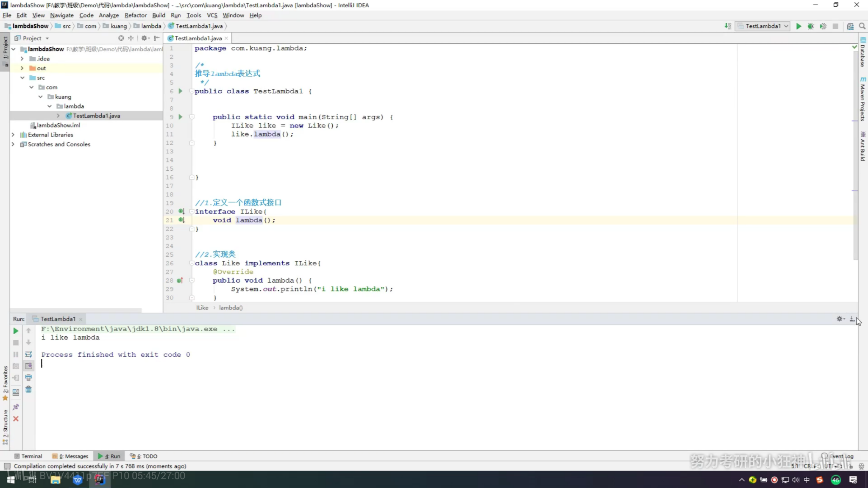
Task: Click the grey stop button in top toolbar
Action: [835, 26]
